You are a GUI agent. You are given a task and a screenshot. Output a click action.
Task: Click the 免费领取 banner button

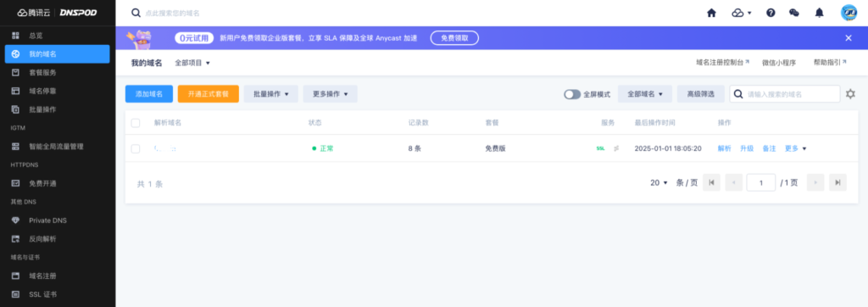454,37
